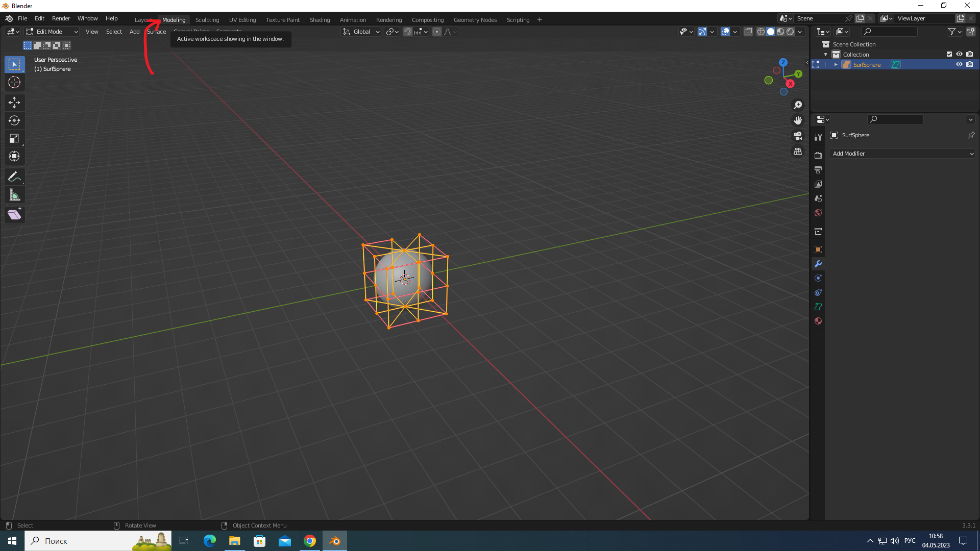Open the viewport Select menu
The width and height of the screenshot is (980, 551).
(x=114, y=32)
